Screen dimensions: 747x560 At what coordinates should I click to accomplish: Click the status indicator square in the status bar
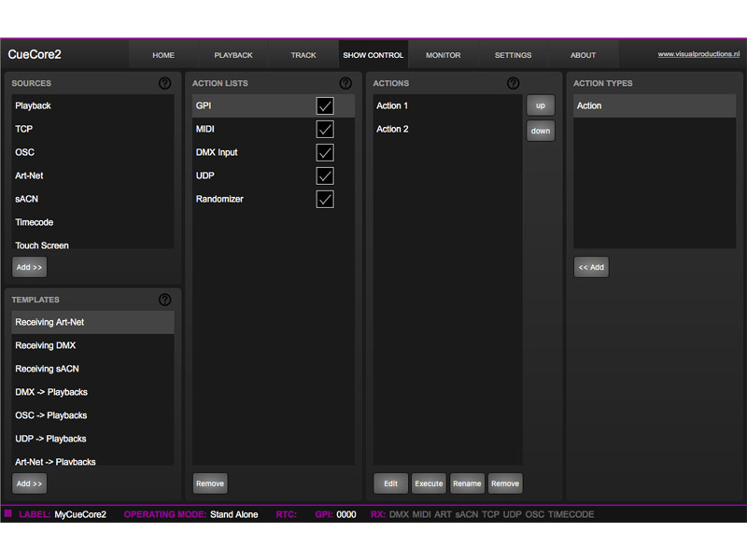click(8, 514)
